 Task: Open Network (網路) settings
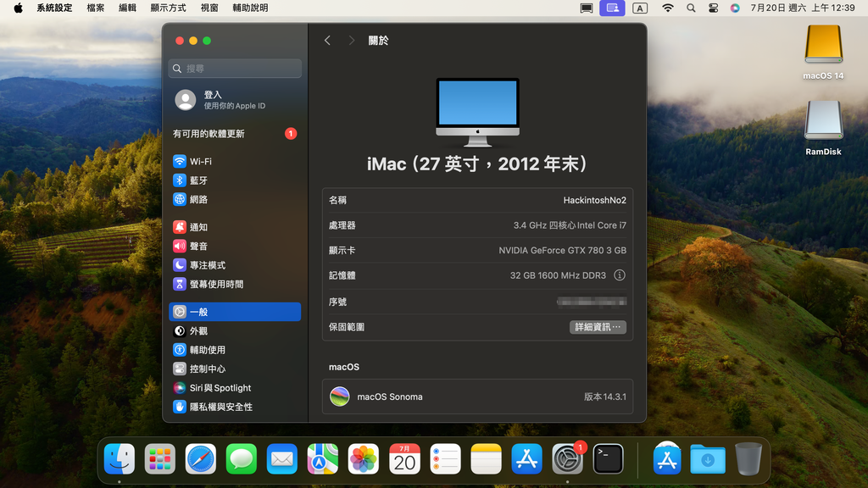click(235, 199)
